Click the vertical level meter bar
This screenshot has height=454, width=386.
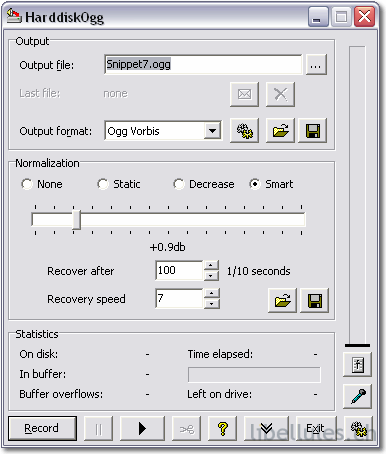click(357, 196)
